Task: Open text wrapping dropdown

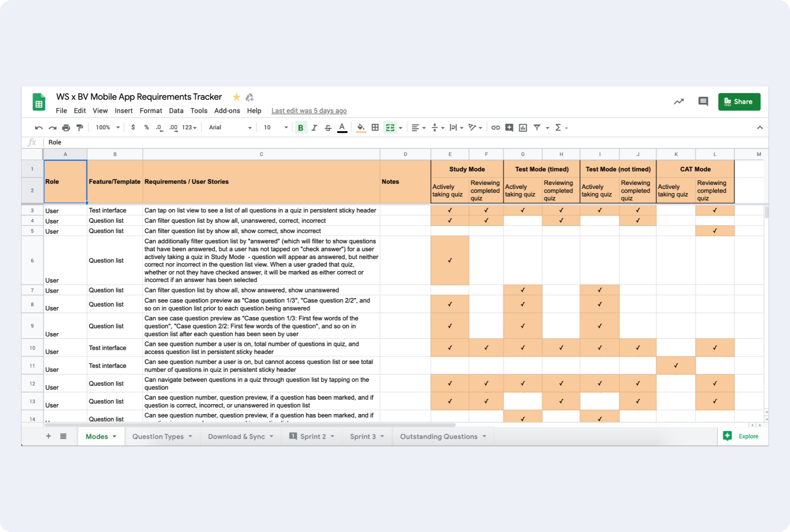Action: pyautogui.click(x=456, y=127)
